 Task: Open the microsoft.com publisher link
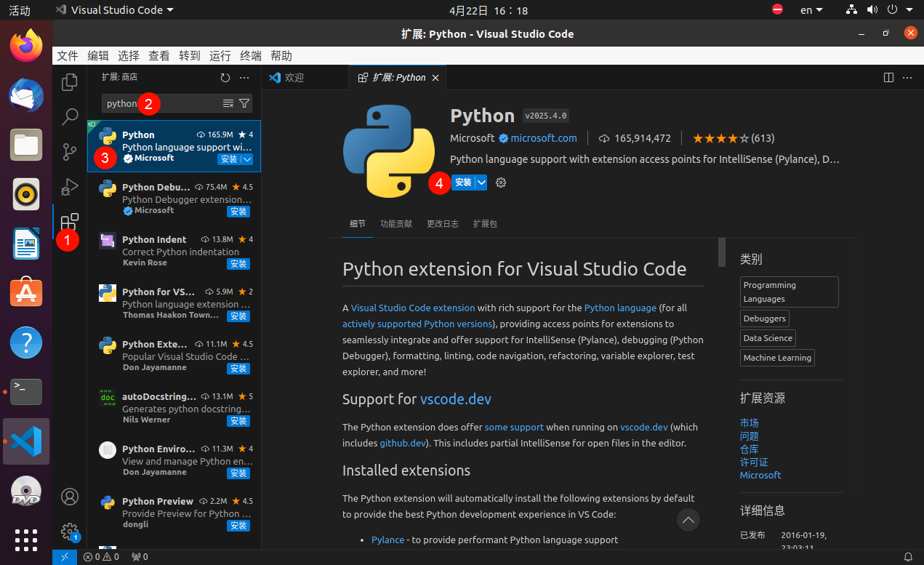[x=544, y=138]
